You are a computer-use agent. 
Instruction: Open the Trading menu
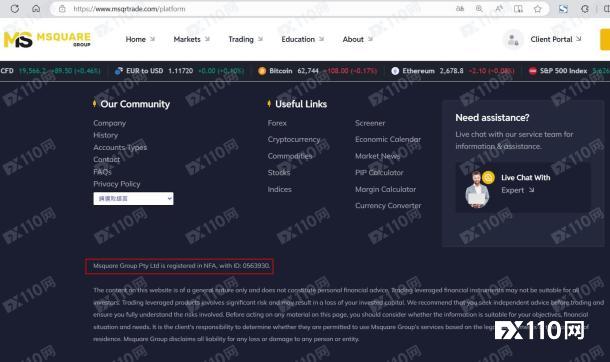pos(241,39)
